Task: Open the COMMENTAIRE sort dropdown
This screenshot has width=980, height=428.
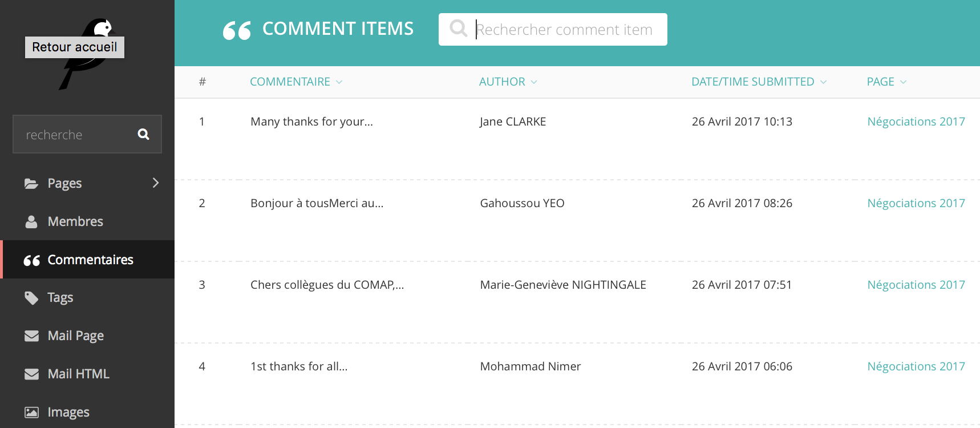Action: tap(339, 82)
